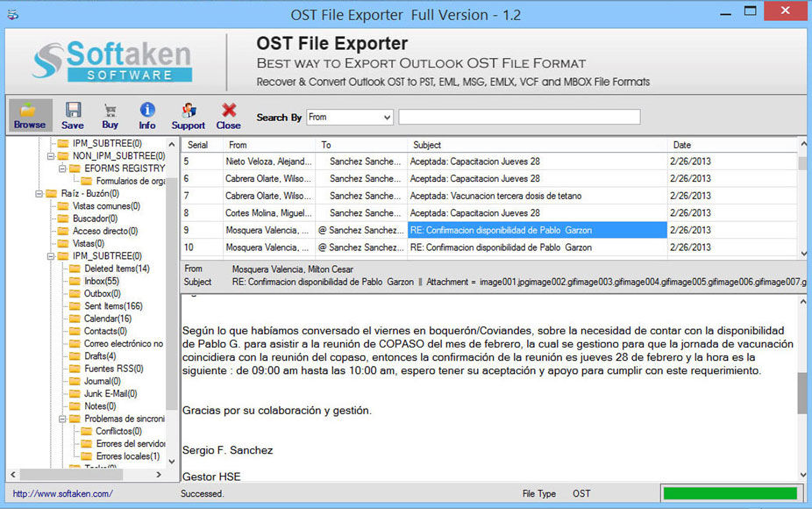Screen dimensions: 812x509
Task: Click the attachment icon in email row 10
Action: click(322, 247)
